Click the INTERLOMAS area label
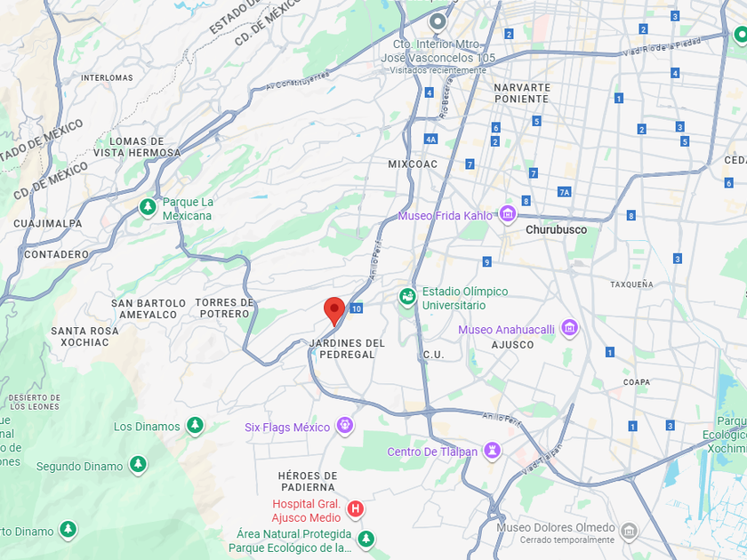The image size is (747, 560). click(107, 77)
